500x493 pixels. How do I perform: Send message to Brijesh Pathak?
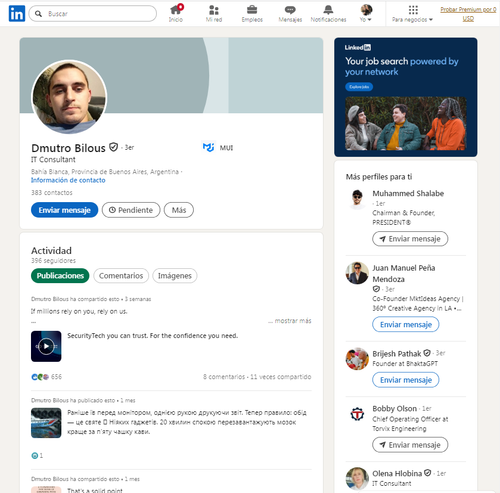click(x=406, y=380)
